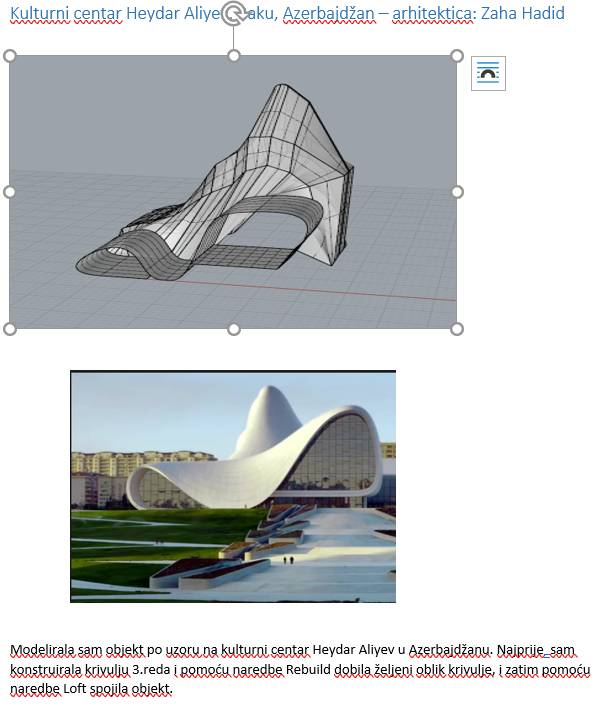Click the word 'Loft' in the last line

tap(75, 689)
